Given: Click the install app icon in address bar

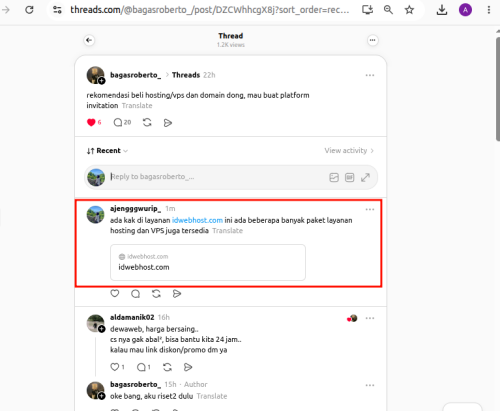Looking at the screenshot, I should pos(367,10).
